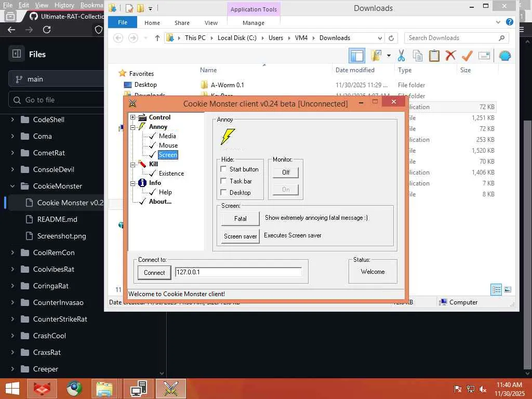
Task: Switch to the Share ribbon tab
Action: pos(182,23)
